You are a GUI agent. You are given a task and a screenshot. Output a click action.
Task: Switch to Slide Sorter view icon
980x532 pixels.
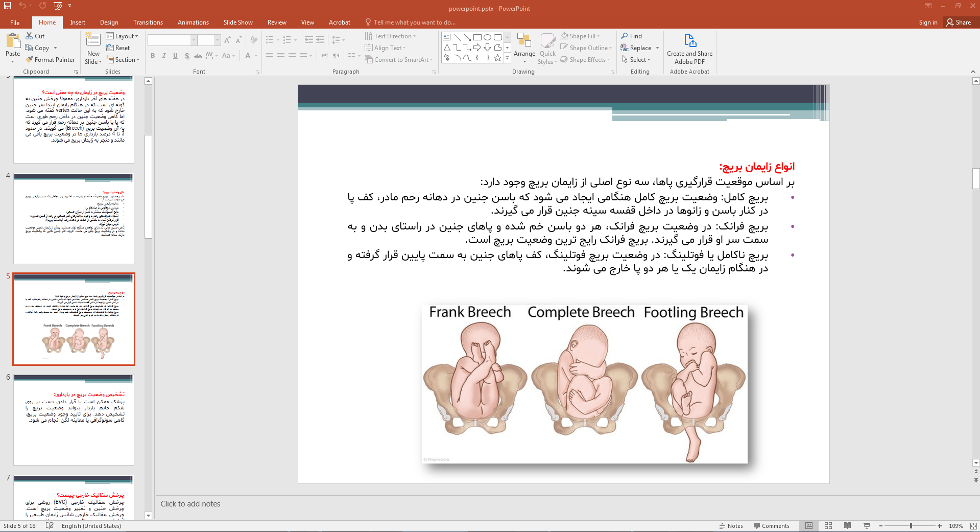pos(828,526)
